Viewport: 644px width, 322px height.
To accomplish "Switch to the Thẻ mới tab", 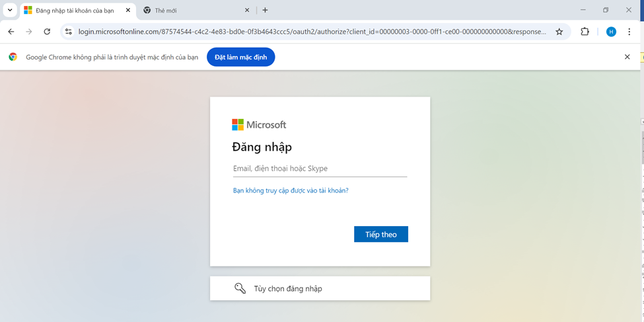I will coord(192,11).
